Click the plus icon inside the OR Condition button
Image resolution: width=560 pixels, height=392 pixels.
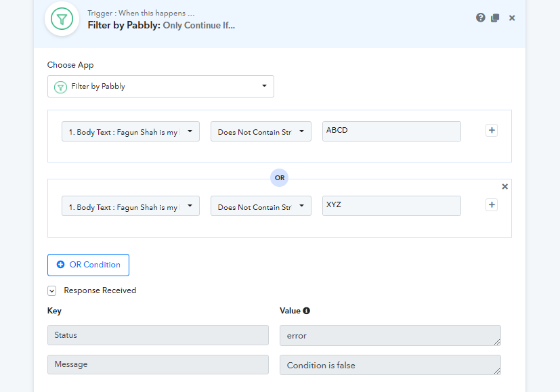pyautogui.click(x=60, y=265)
